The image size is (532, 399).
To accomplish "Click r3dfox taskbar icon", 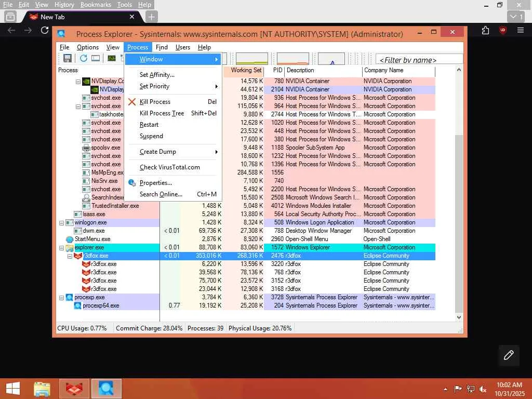I will pos(74,389).
